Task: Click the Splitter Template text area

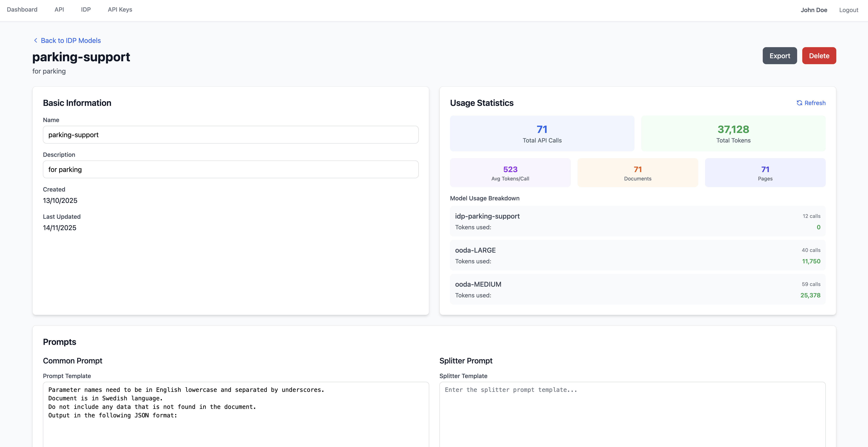Action: coord(632,414)
